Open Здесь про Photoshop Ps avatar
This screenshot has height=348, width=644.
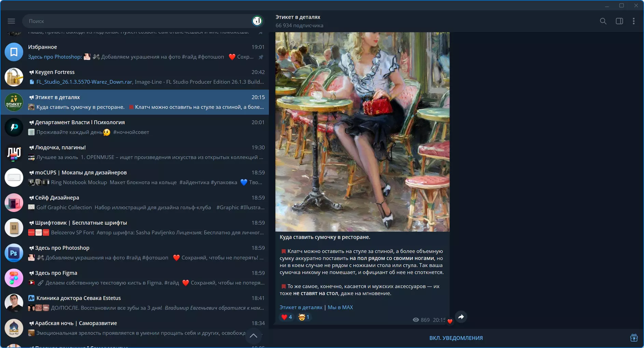14,253
